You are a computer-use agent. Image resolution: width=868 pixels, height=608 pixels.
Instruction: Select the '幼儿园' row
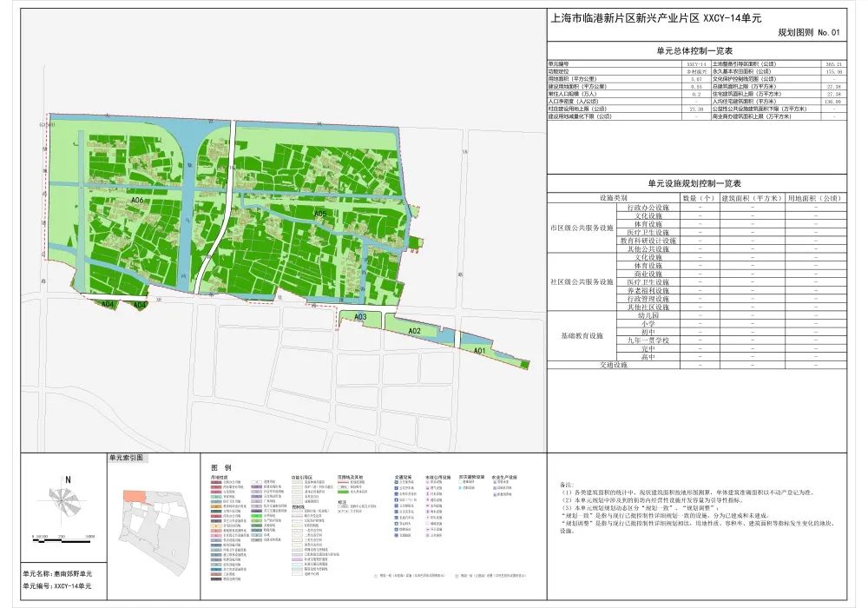(731, 315)
